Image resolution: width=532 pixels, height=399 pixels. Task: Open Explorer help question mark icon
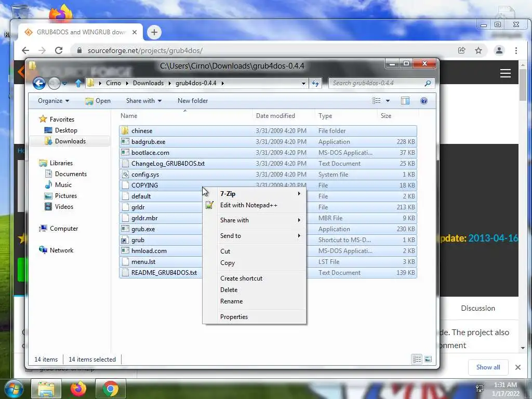pyautogui.click(x=424, y=101)
